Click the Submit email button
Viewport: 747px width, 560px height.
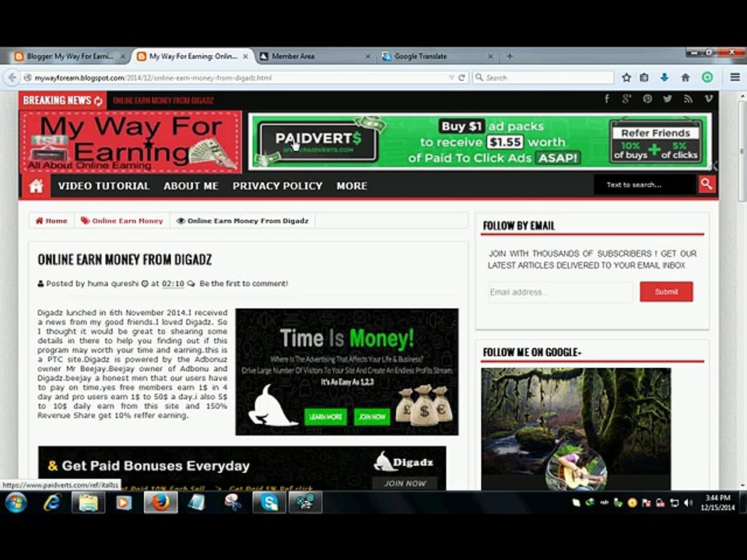point(666,292)
